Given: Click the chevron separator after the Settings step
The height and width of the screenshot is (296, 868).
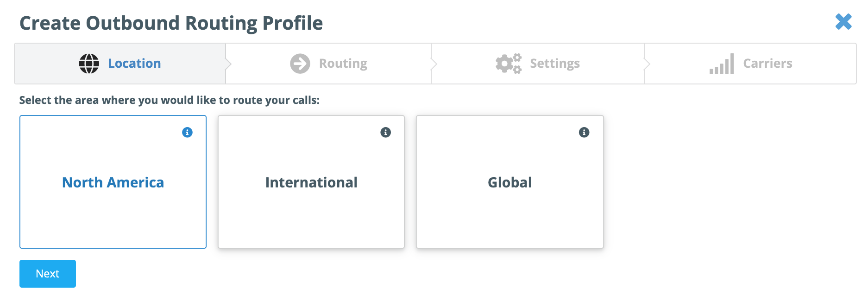Looking at the screenshot, I should pos(647,64).
